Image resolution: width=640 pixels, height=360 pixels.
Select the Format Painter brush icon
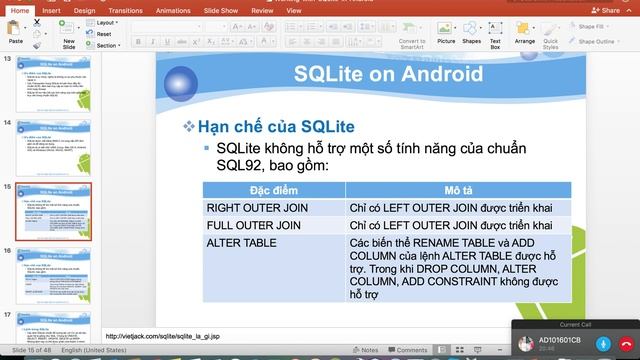click(37, 45)
